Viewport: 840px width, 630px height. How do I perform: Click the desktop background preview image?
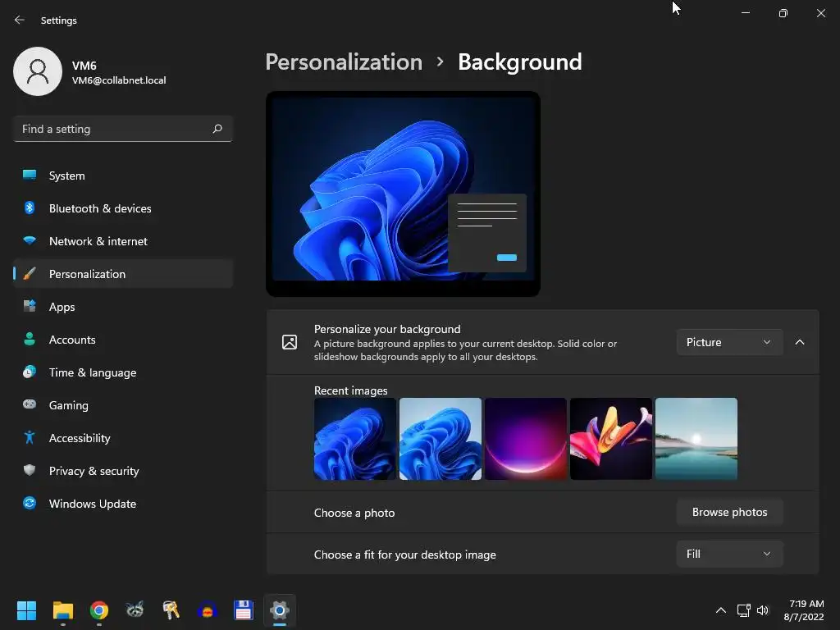(403, 194)
